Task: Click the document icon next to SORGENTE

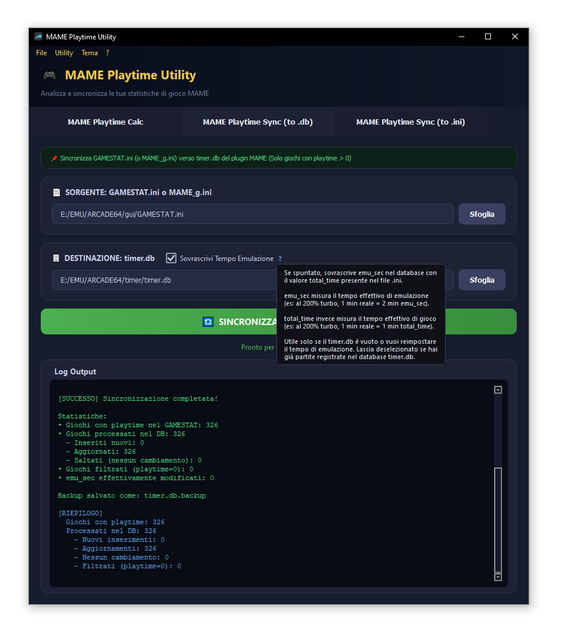Action: point(56,192)
